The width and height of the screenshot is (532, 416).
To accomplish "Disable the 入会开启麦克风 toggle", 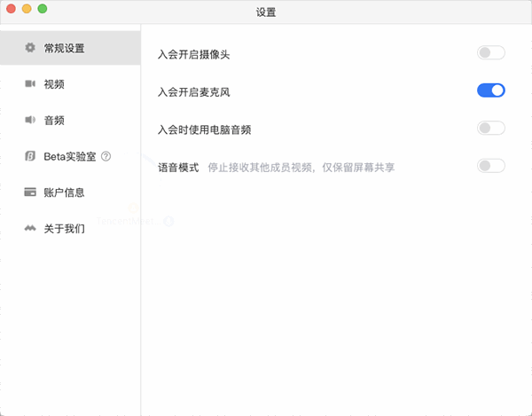I will coord(490,90).
